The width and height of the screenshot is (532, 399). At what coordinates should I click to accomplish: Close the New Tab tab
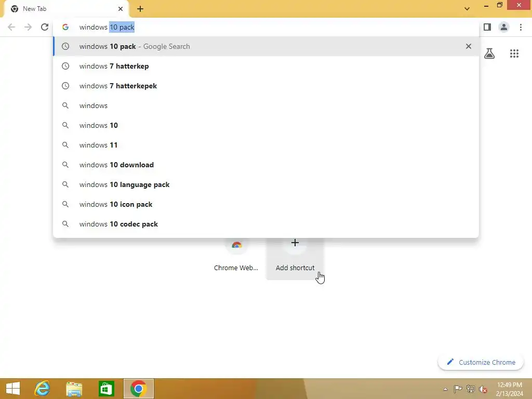coord(121,9)
